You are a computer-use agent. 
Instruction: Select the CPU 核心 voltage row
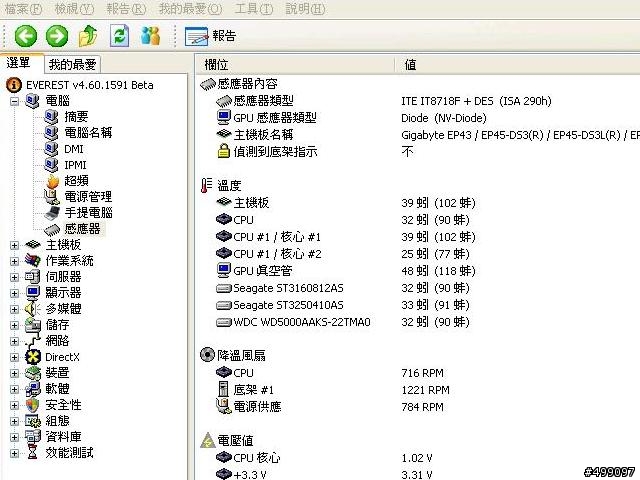tap(418, 458)
